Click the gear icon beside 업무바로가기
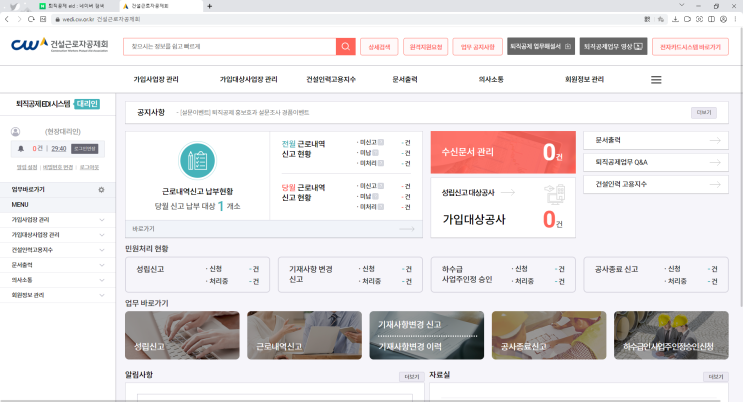This screenshot has width=743, height=402. pos(101,189)
